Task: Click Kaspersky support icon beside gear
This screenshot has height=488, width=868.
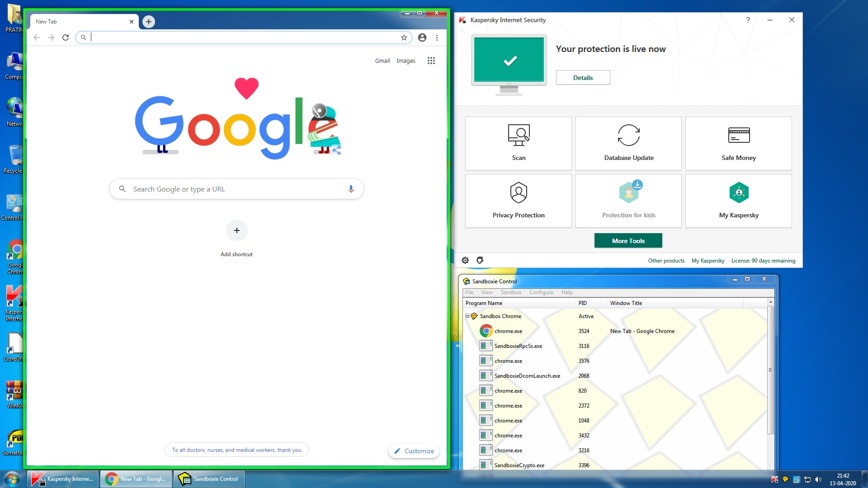Action: pyautogui.click(x=480, y=260)
